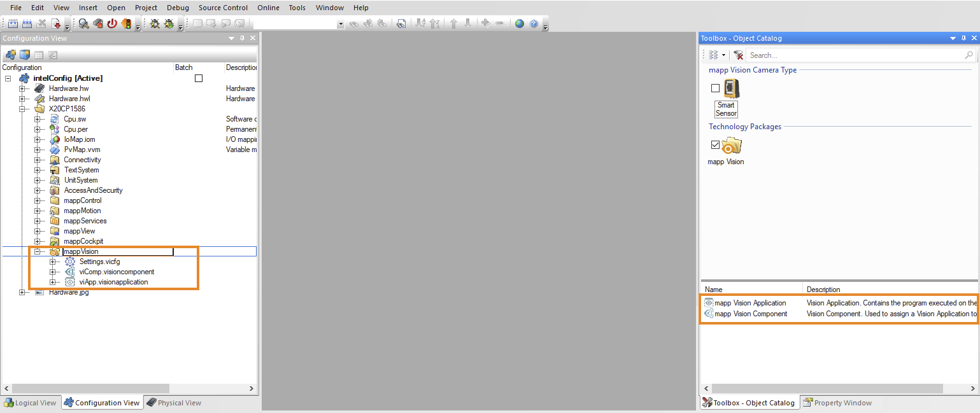980x413 pixels.
Task: Collapse the X20CP1586 folder
Action: tap(22, 109)
